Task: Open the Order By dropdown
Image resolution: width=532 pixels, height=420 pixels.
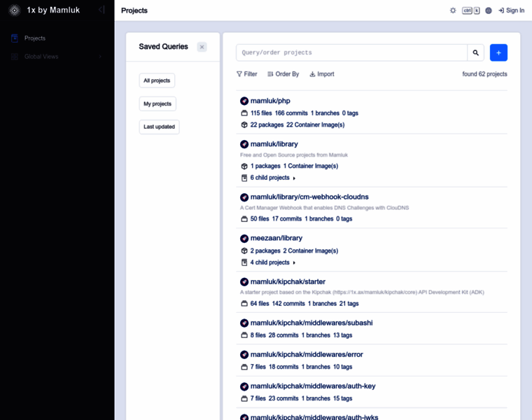Action: pyautogui.click(x=283, y=74)
